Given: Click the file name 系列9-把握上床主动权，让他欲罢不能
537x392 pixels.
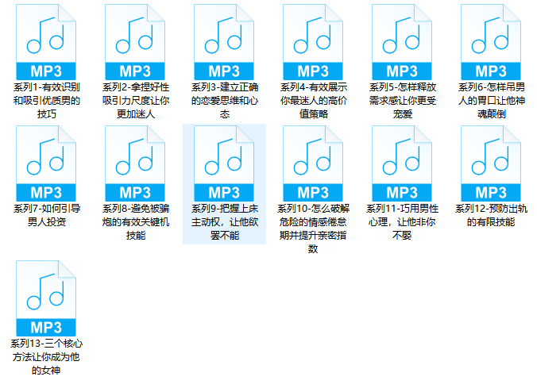Looking at the screenshot, I should tap(225, 222).
